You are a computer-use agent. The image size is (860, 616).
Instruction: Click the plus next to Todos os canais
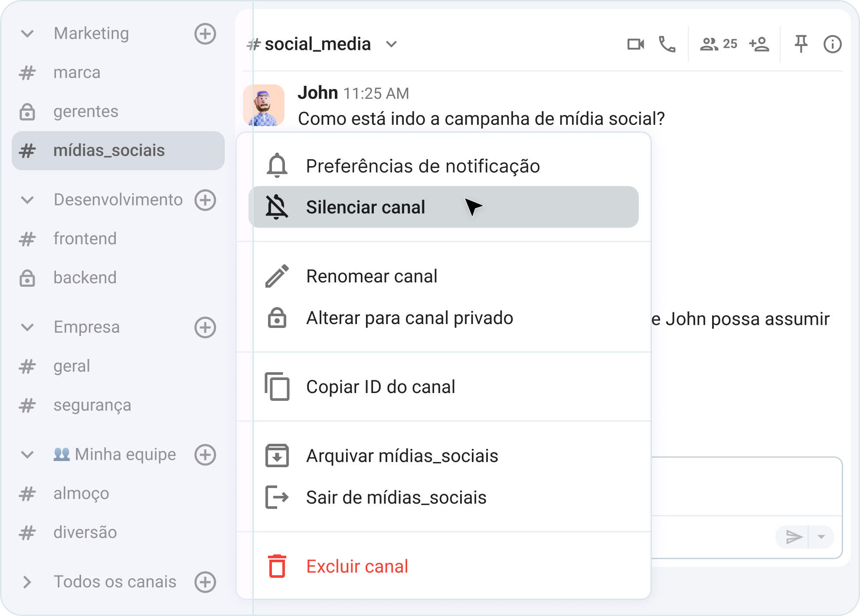tap(205, 582)
